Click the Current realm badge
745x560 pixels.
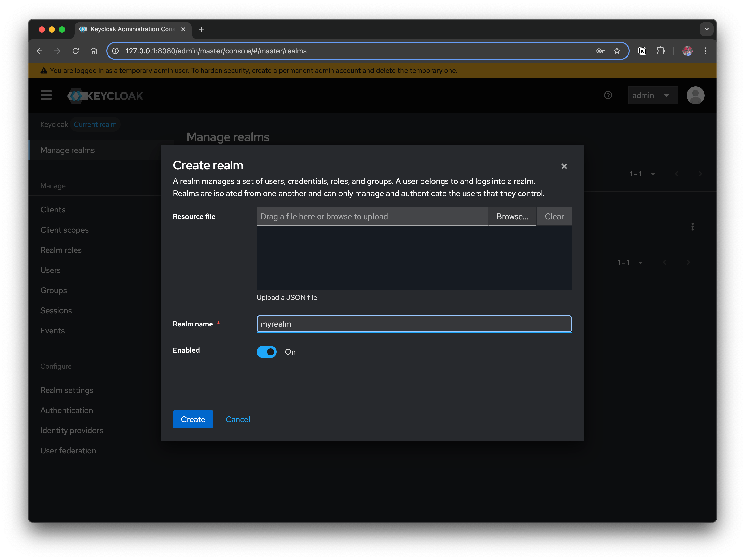(95, 124)
